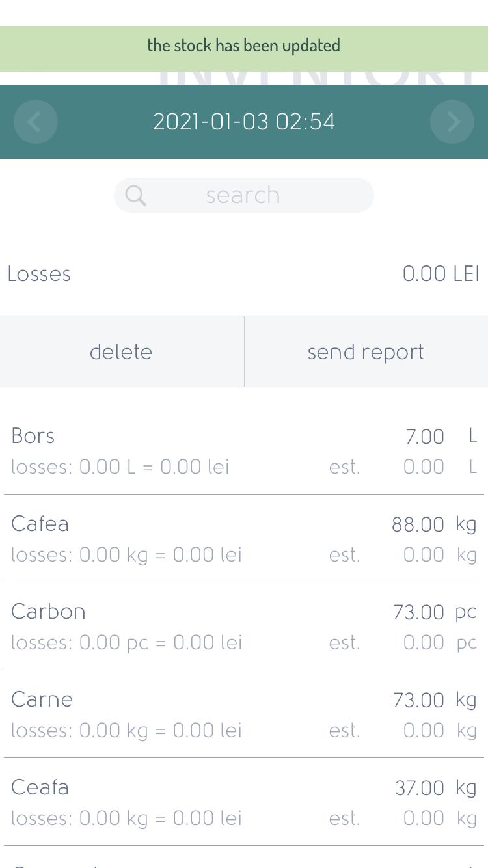Tap Cafea estimated value 0.00 kg
Viewport: 488px width, 868px height.
coord(440,554)
